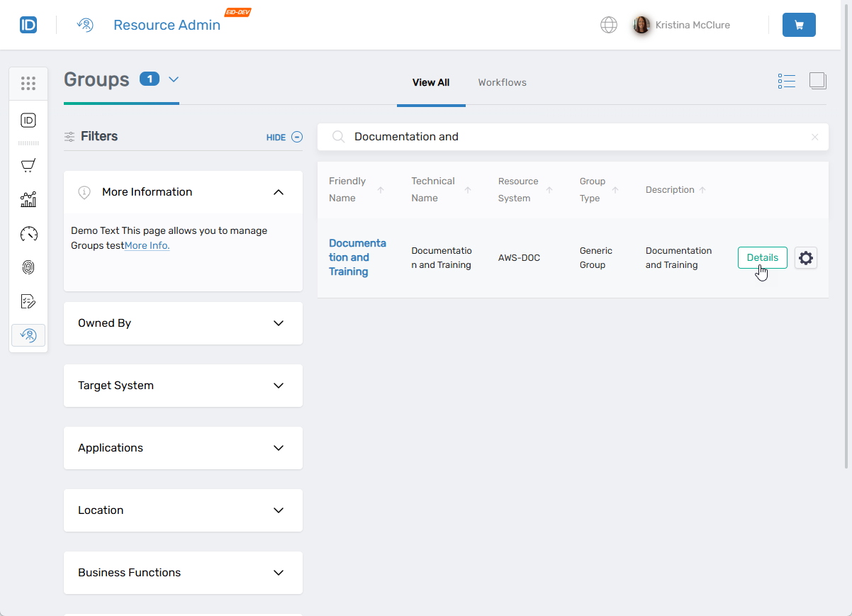Select the View All tab
The height and width of the screenshot is (616, 852).
click(x=431, y=82)
